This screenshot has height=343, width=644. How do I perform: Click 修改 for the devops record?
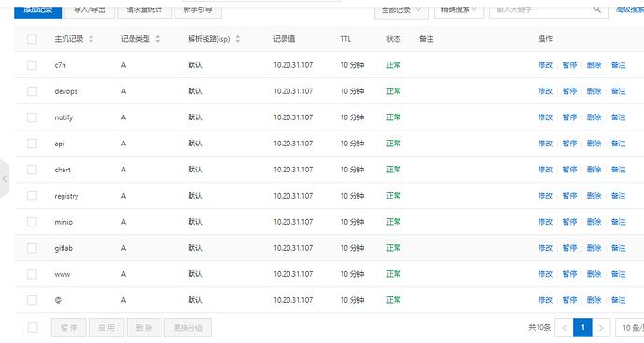[x=545, y=91]
